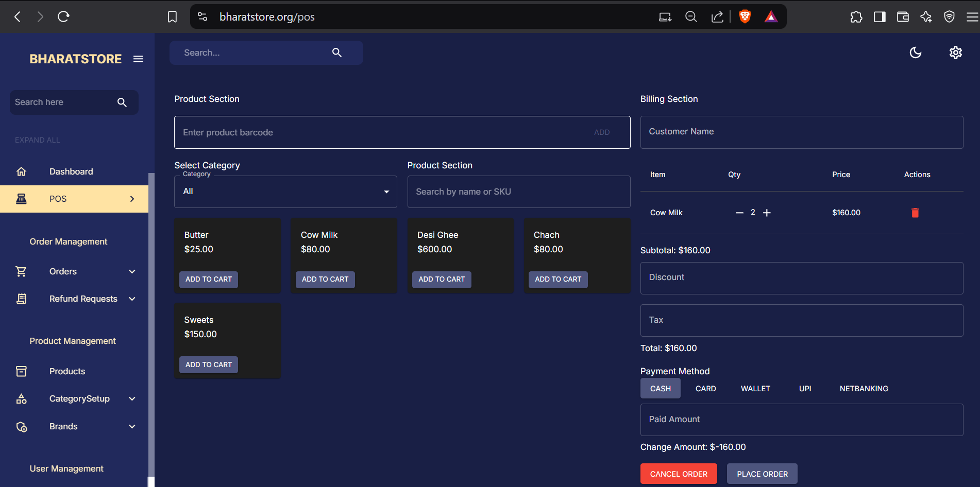This screenshot has width=980, height=487.
Task: Expand the Brands submenu chevron
Action: 132,426
